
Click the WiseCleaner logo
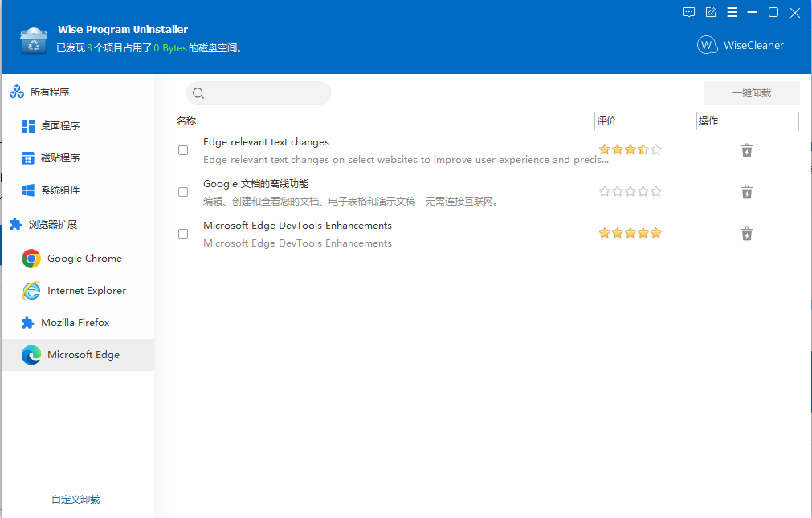coord(741,45)
